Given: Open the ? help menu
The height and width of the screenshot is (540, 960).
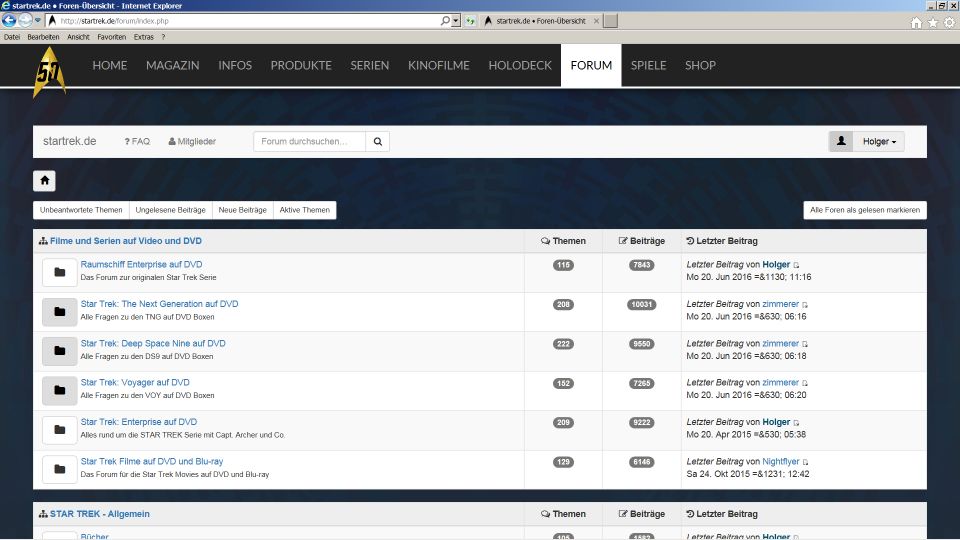Looking at the screenshot, I should coord(163,37).
